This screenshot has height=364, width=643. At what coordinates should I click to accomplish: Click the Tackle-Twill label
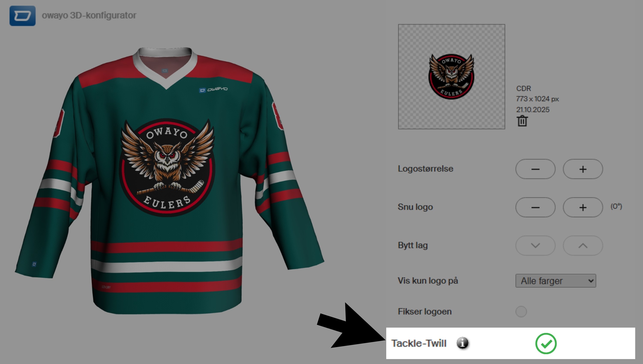point(419,343)
